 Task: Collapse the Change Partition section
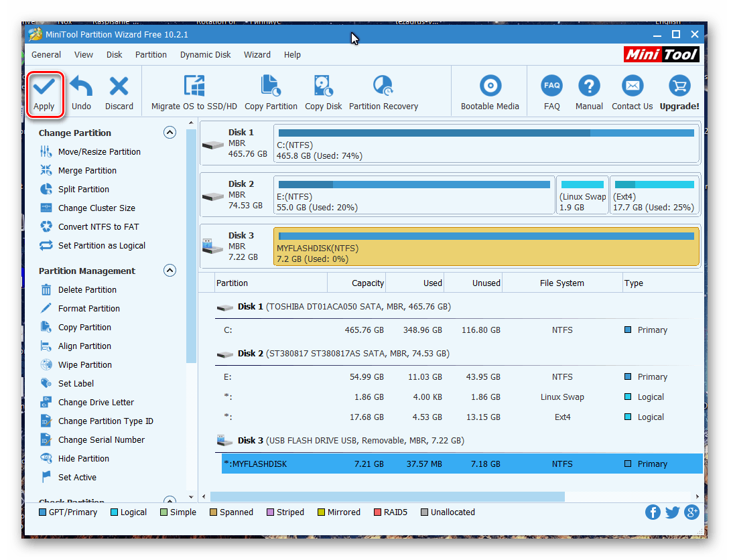(170, 133)
